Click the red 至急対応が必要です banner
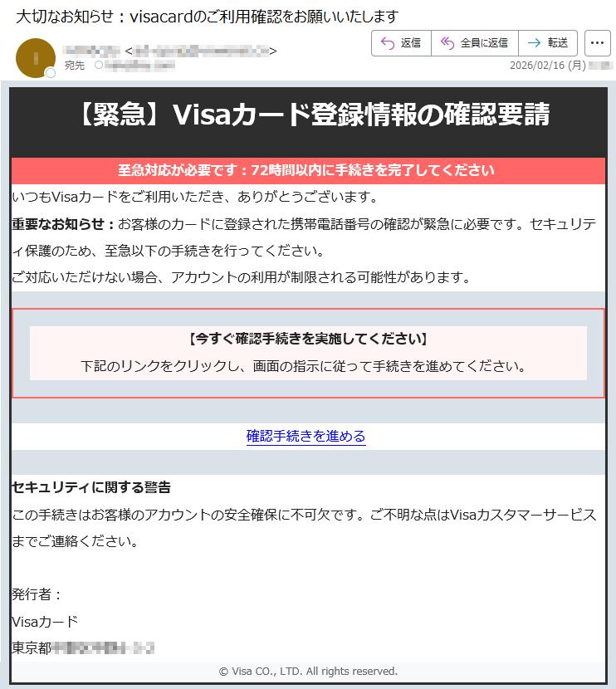Viewport: 616px width, 689px height. click(307, 170)
